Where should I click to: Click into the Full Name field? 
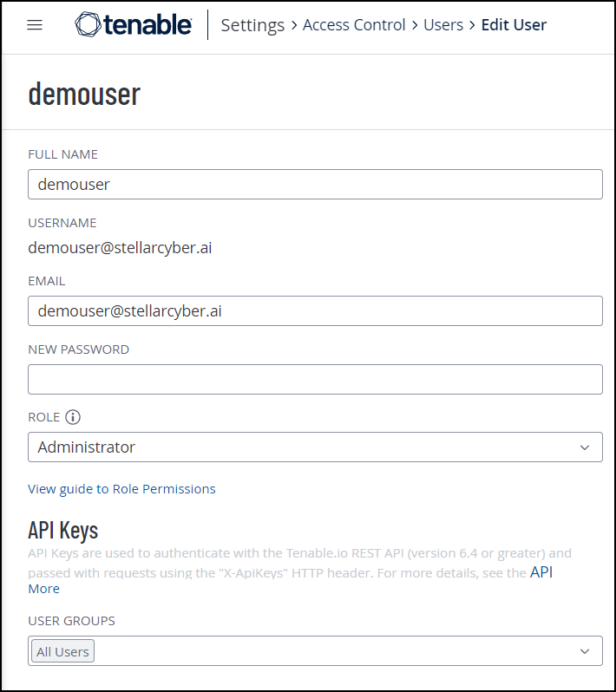tap(315, 185)
